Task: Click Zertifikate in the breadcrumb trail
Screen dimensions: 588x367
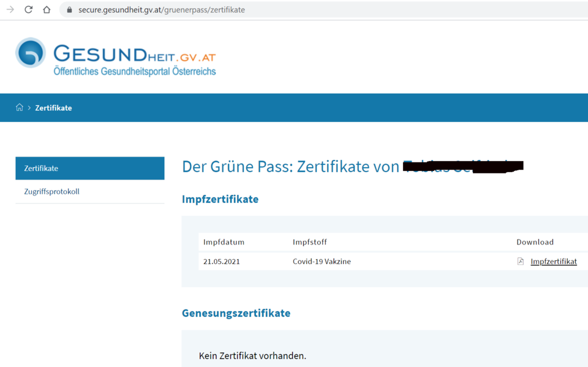Action: pos(53,107)
